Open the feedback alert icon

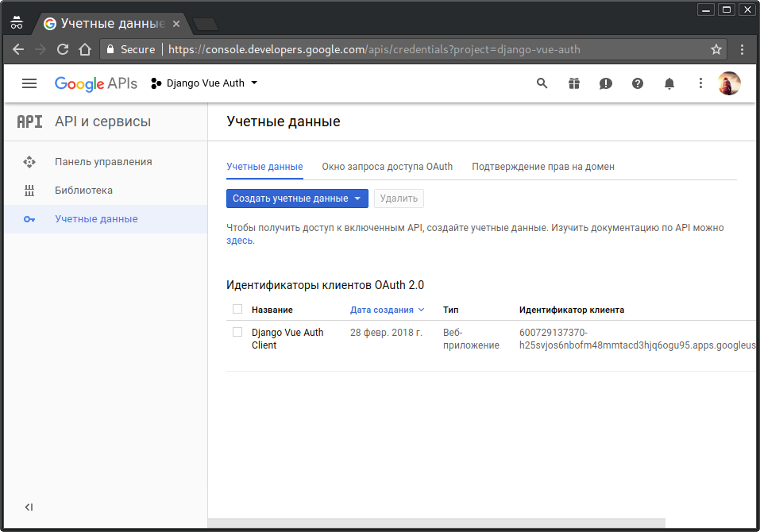(606, 83)
